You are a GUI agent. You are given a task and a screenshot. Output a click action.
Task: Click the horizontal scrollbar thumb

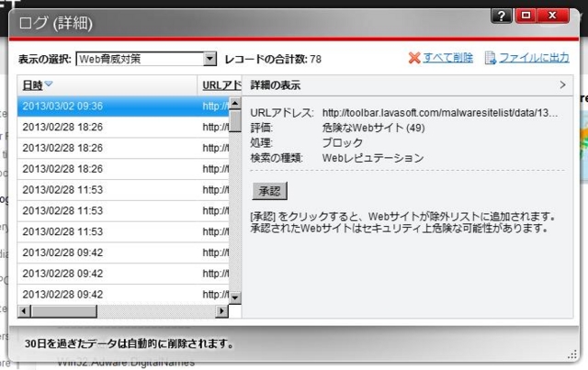coord(63,311)
